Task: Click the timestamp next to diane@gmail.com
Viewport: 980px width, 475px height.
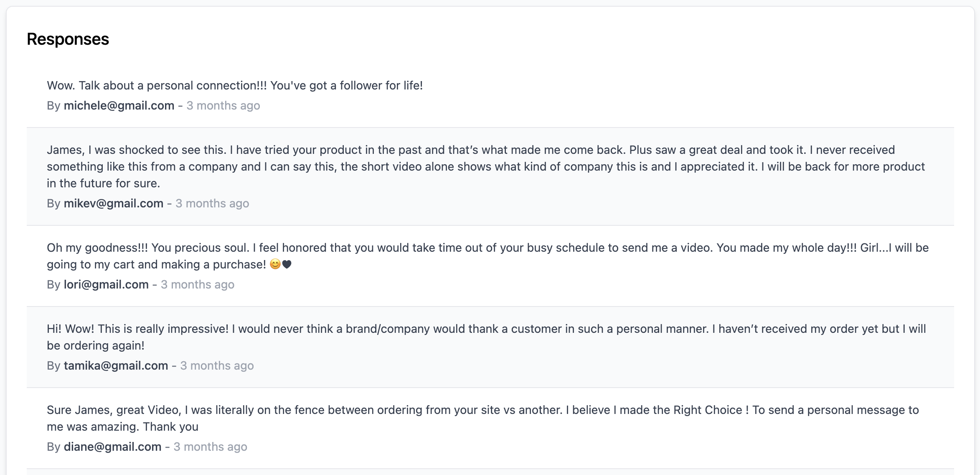Action: point(211,447)
